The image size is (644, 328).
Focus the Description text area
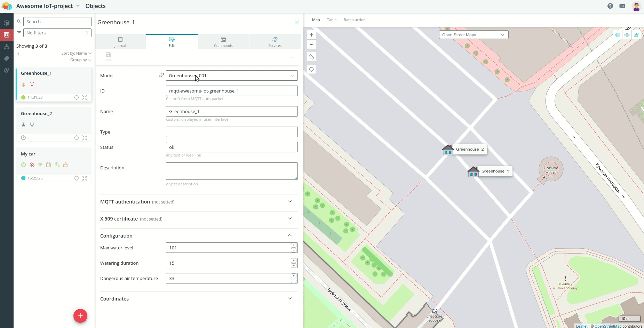[x=232, y=171]
